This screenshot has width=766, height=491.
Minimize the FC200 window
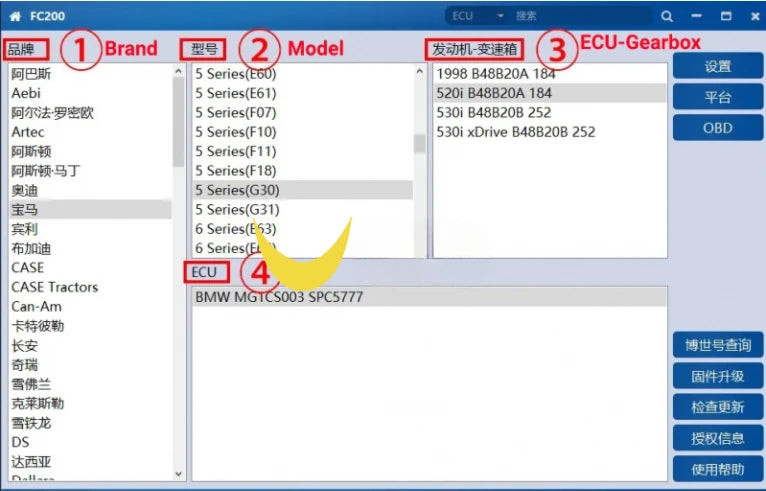[696, 16]
